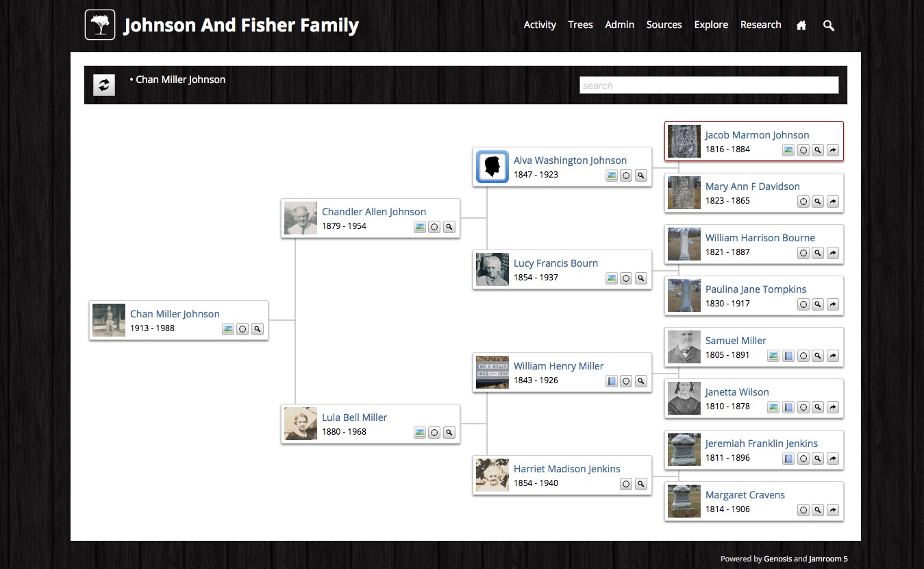This screenshot has width=924, height=569.
Task: Click Janetta Wilson portrait thumbnail
Action: coord(684,398)
